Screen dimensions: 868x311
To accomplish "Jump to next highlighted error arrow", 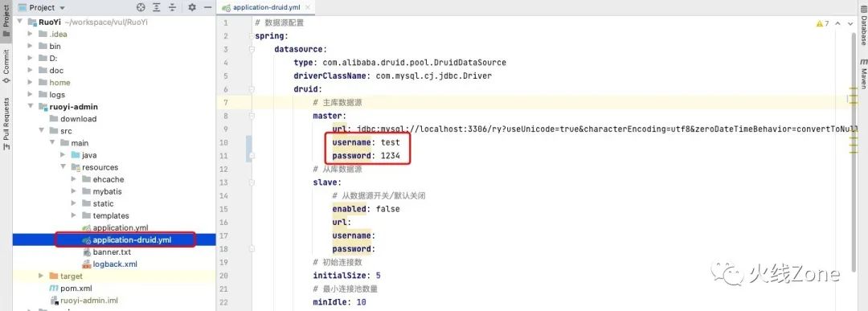I will click(x=851, y=24).
